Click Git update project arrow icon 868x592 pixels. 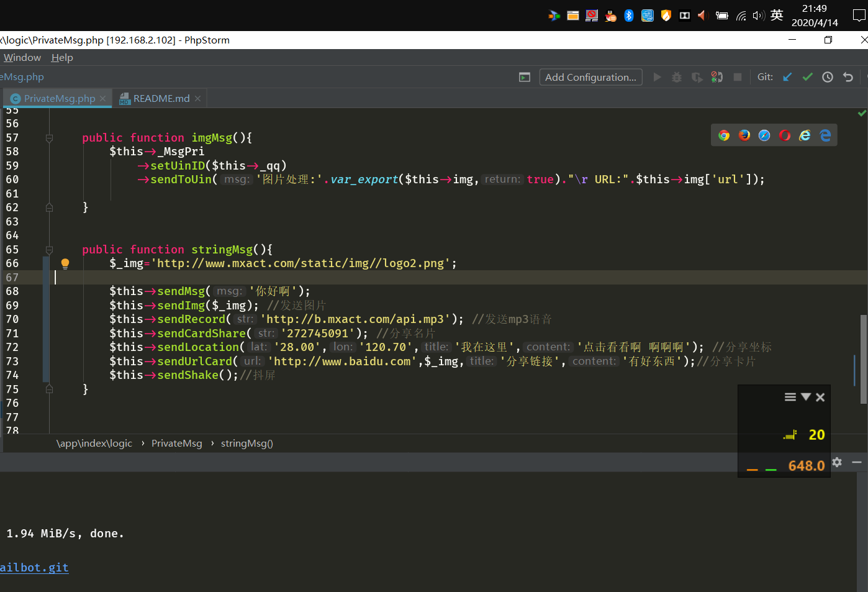point(787,77)
